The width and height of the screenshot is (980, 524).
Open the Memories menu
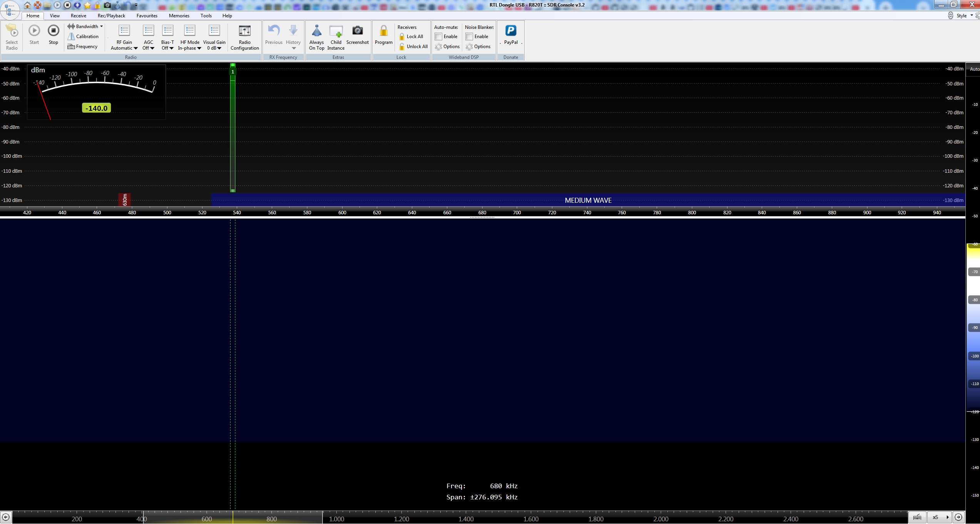pos(179,15)
